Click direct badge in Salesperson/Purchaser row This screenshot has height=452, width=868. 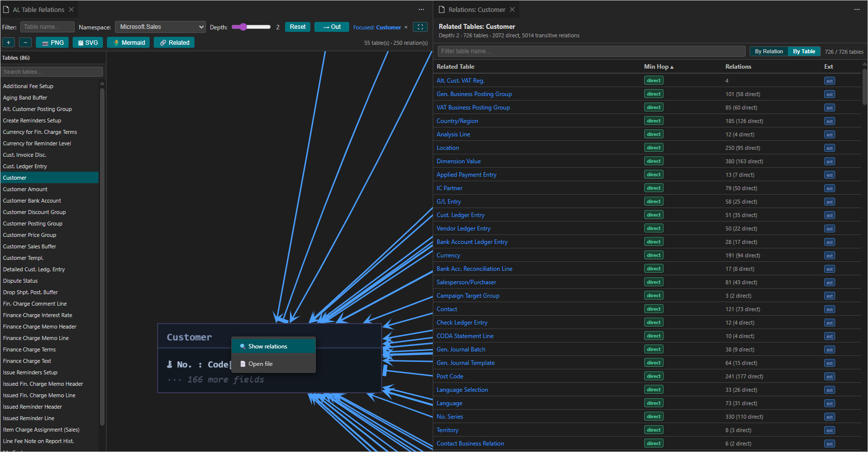tap(654, 282)
